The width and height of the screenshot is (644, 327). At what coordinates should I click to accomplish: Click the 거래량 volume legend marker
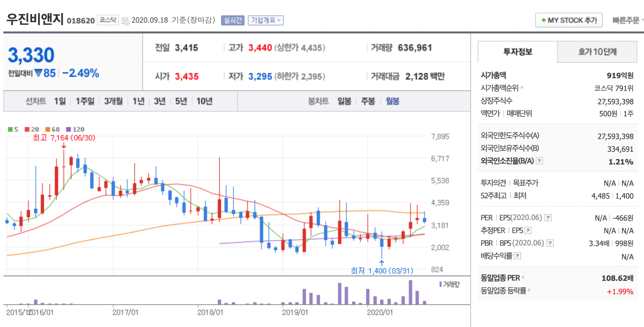click(x=441, y=284)
